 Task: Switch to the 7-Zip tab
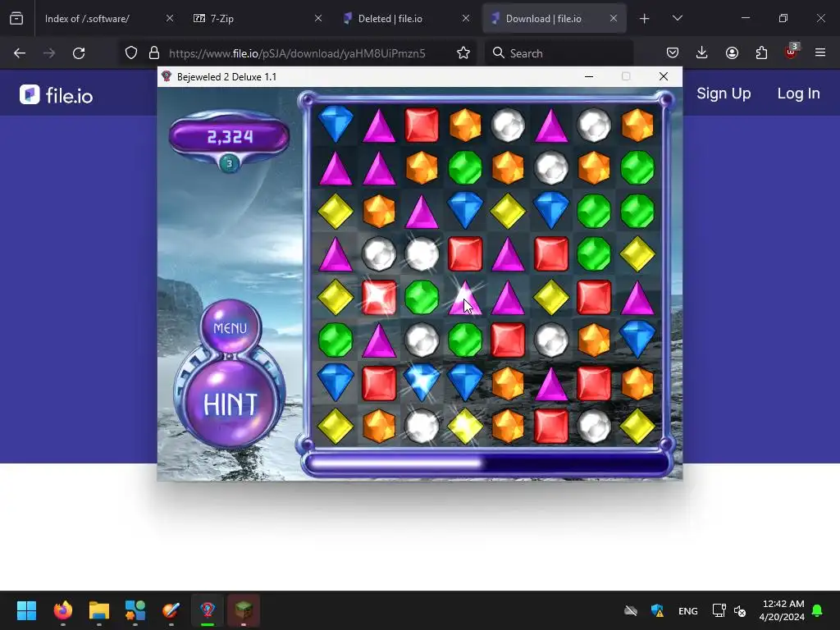point(257,18)
